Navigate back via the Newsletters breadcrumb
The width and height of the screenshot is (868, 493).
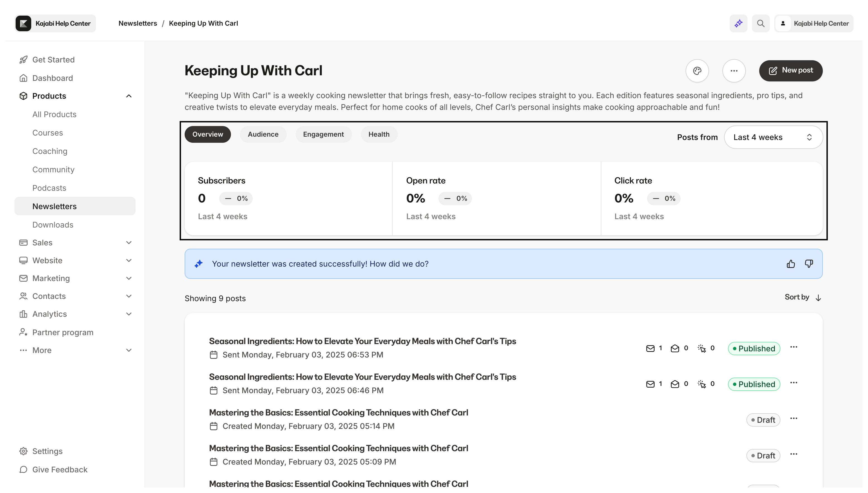click(138, 23)
